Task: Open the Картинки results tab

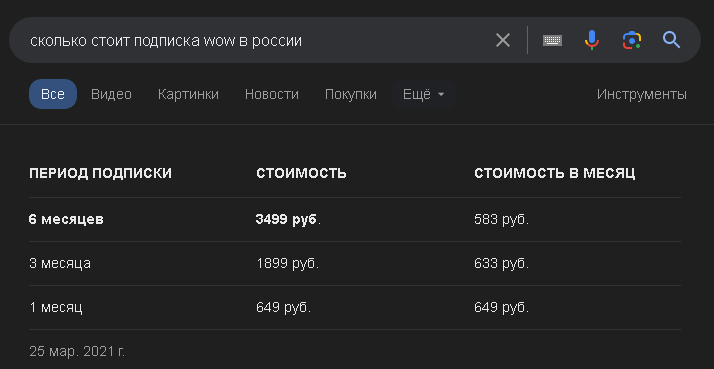Action: (188, 94)
